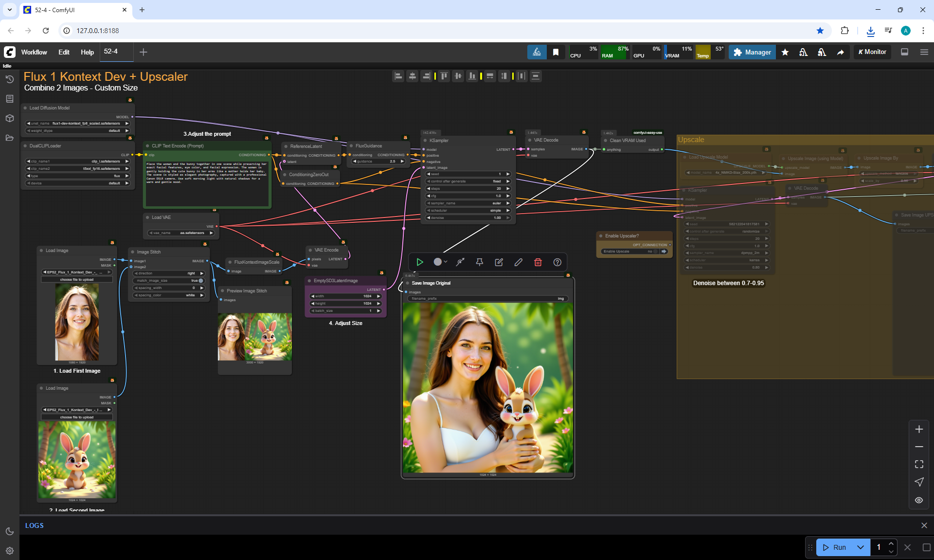934x560 pixels.
Task: Click the first Load Image woman thumbnail
Action: [77, 322]
